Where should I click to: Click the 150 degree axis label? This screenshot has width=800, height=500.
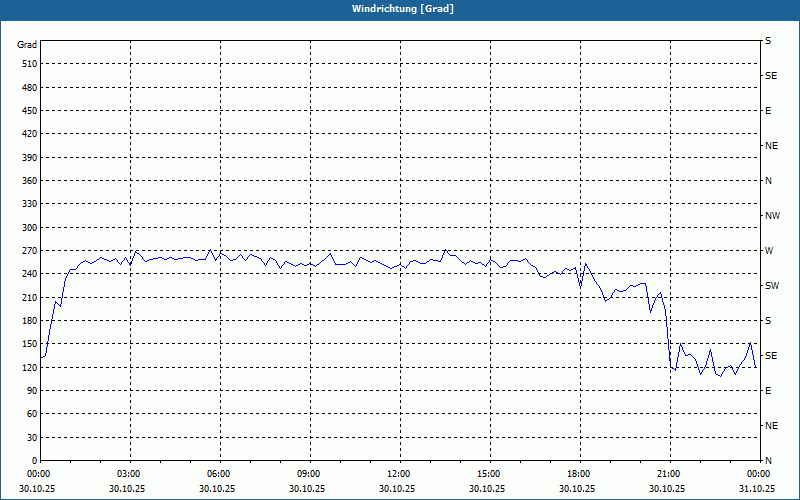click(30, 343)
